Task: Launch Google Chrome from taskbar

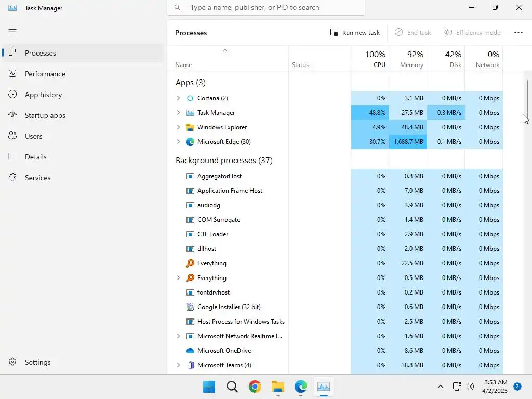Action: click(255, 387)
